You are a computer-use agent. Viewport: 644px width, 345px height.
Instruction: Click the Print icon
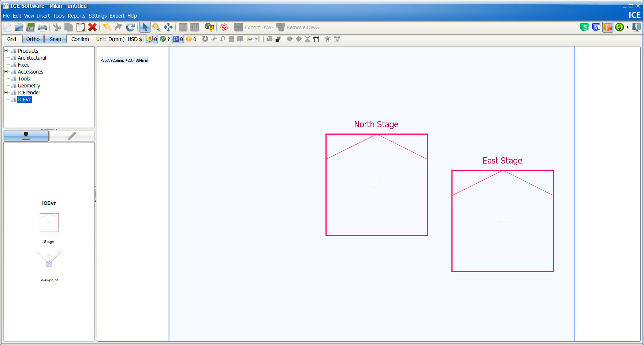pos(43,27)
